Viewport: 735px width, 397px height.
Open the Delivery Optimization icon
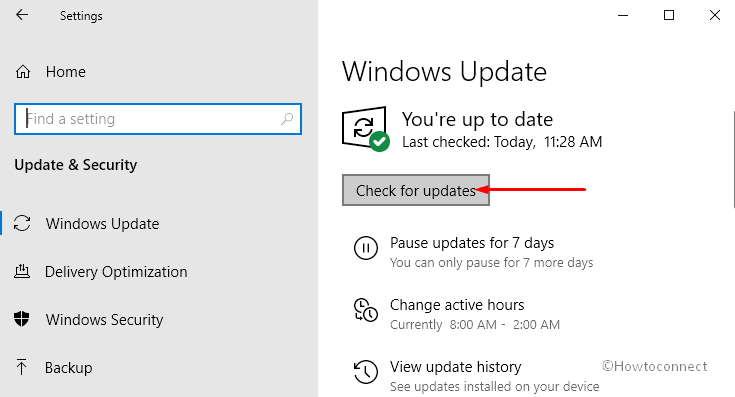(22, 271)
